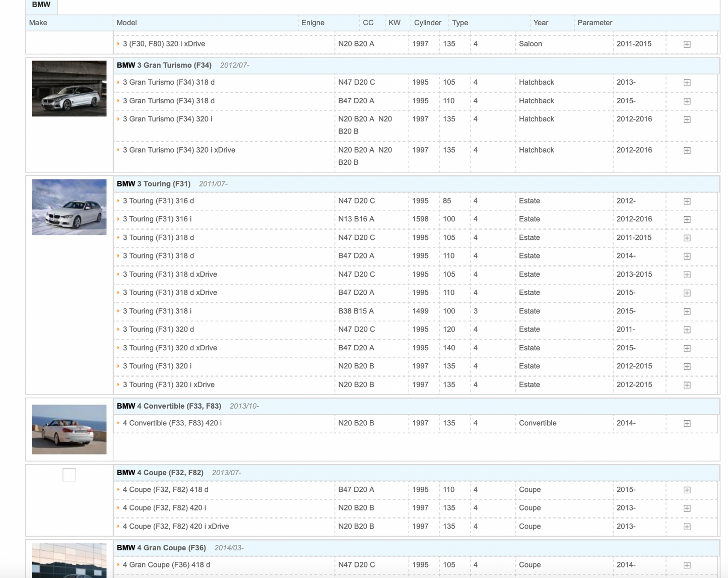Click the CC column header
The width and height of the screenshot is (728, 578).
pos(368,23)
